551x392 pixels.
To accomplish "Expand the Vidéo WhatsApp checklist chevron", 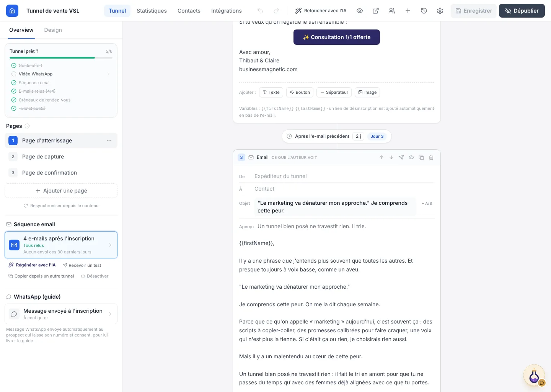I will pos(109,74).
